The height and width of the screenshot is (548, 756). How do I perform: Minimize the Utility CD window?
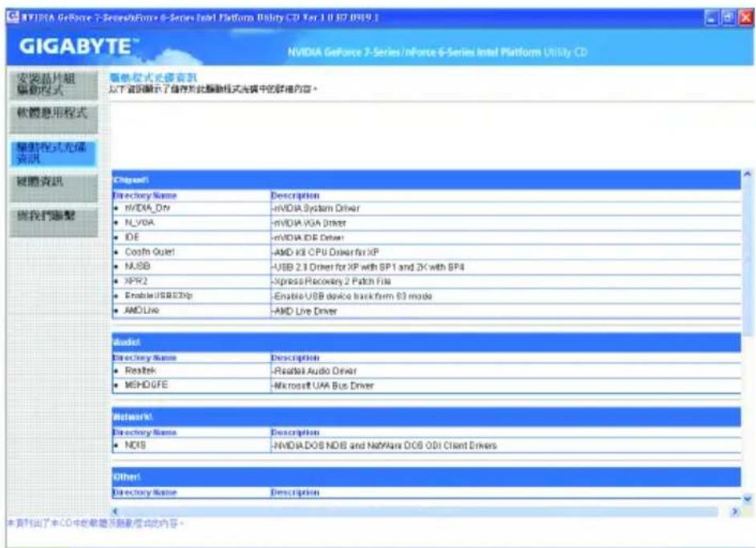point(712,18)
